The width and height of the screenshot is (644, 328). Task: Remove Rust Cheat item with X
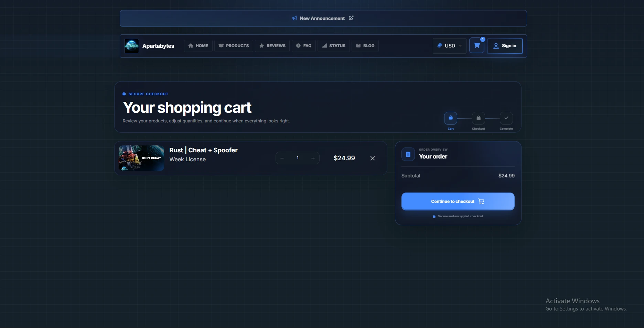pos(373,158)
